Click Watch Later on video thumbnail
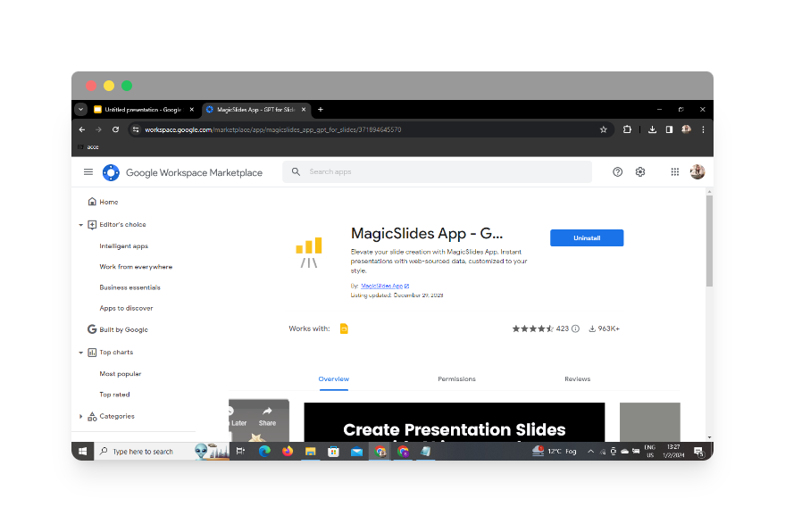 click(x=238, y=416)
